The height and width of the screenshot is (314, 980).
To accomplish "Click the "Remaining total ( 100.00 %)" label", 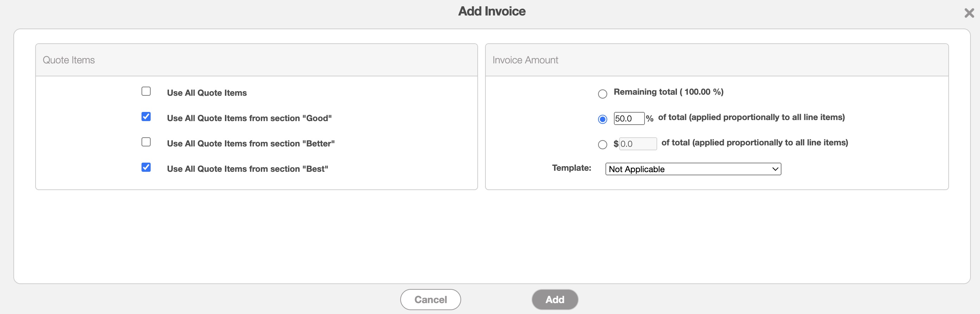I will 668,92.
